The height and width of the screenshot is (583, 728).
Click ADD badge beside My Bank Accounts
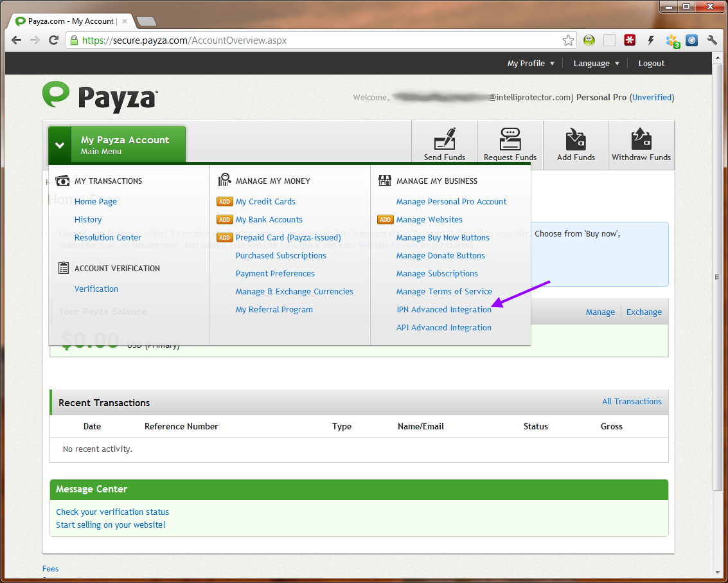[x=225, y=220]
